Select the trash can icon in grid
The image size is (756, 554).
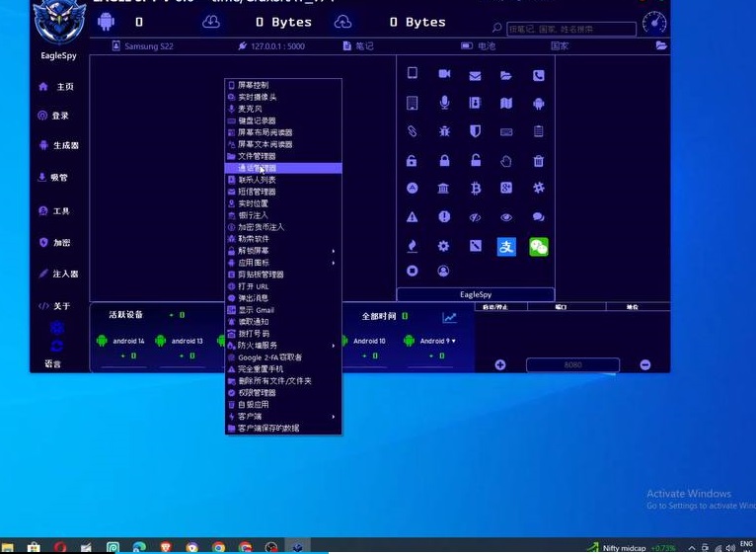(538, 161)
